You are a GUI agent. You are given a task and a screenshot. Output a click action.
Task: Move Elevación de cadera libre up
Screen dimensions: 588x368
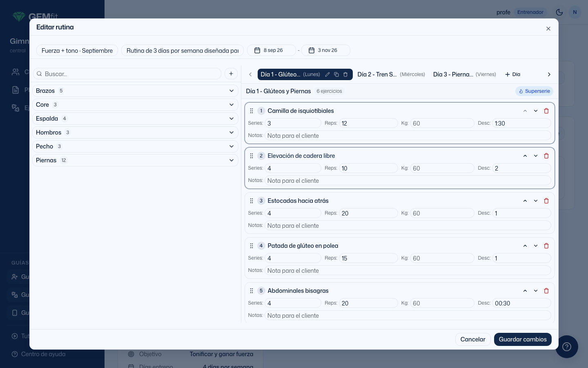coord(525,156)
